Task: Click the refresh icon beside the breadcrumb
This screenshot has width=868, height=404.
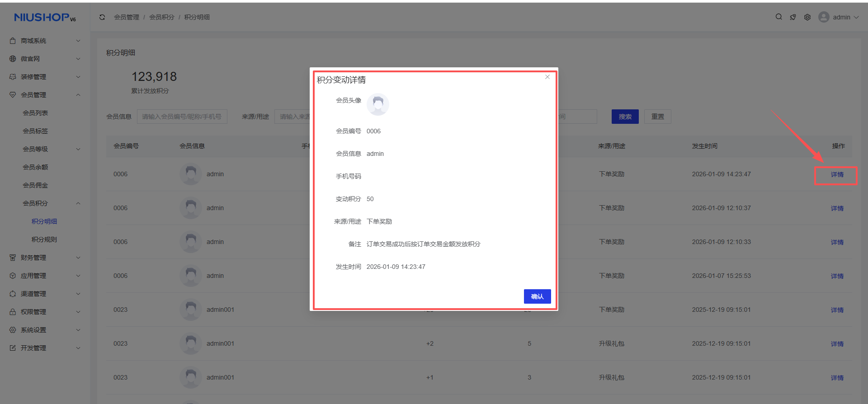Action: point(102,17)
